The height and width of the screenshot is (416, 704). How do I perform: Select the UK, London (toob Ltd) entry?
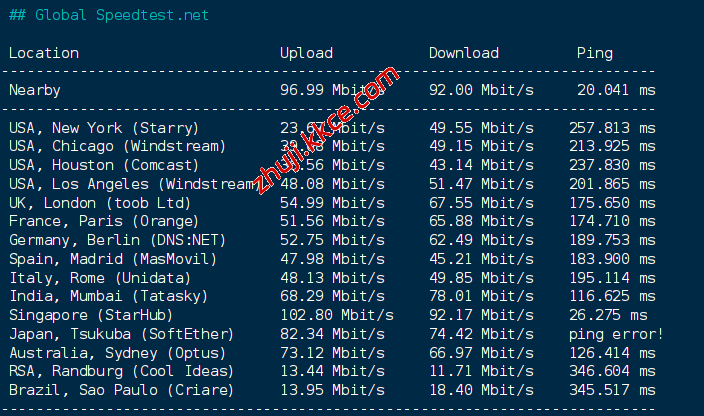(99, 203)
